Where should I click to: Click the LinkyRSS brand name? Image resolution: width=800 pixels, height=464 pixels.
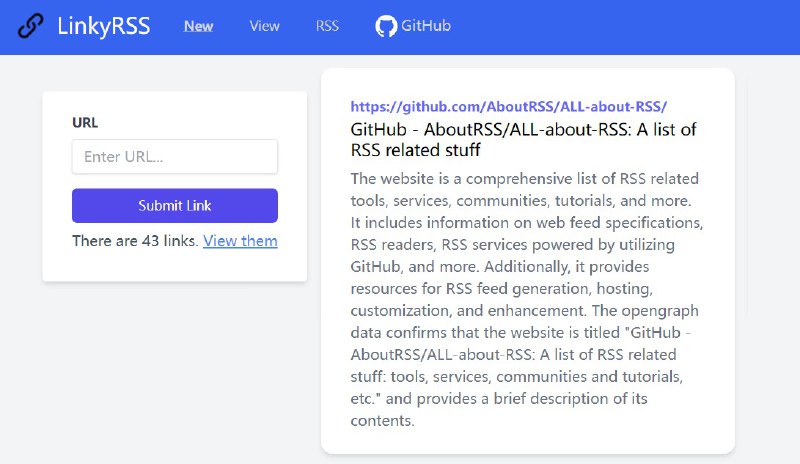(104, 26)
